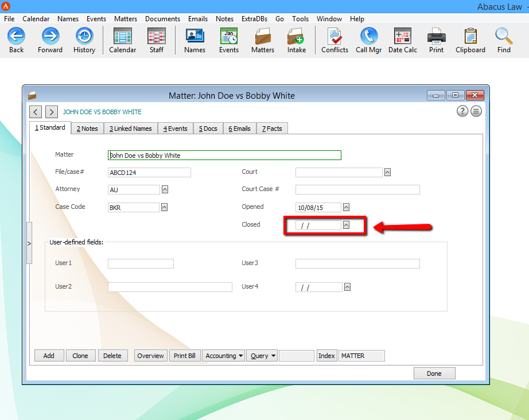This screenshot has height=420, width=529.
Task: Switch to the 6 Emails tab
Action: [x=239, y=129]
